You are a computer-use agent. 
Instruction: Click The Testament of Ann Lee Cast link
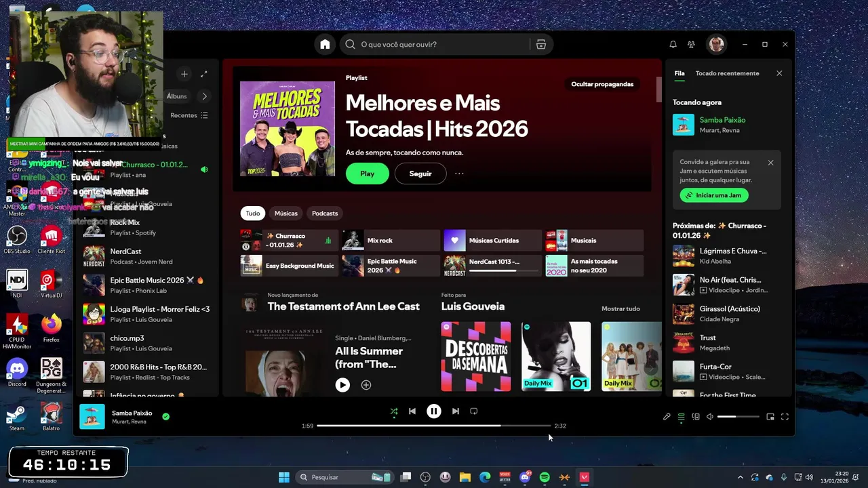point(344,306)
